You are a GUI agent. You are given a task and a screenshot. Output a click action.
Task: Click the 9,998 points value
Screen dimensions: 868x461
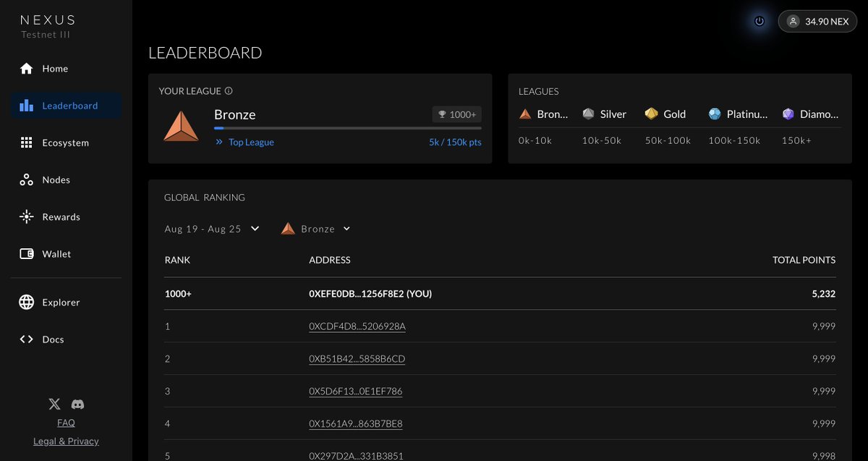click(x=824, y=456)
